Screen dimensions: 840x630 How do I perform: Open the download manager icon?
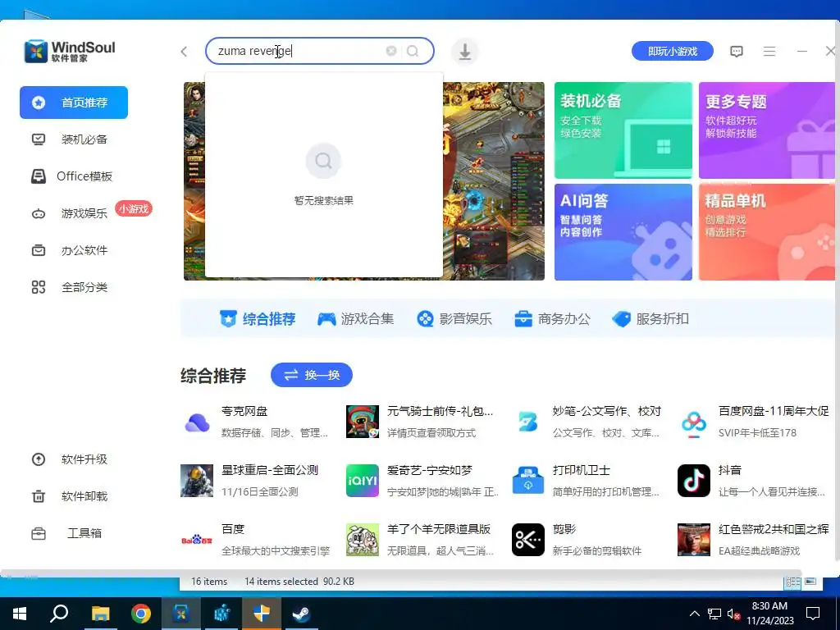pos(464,52)
